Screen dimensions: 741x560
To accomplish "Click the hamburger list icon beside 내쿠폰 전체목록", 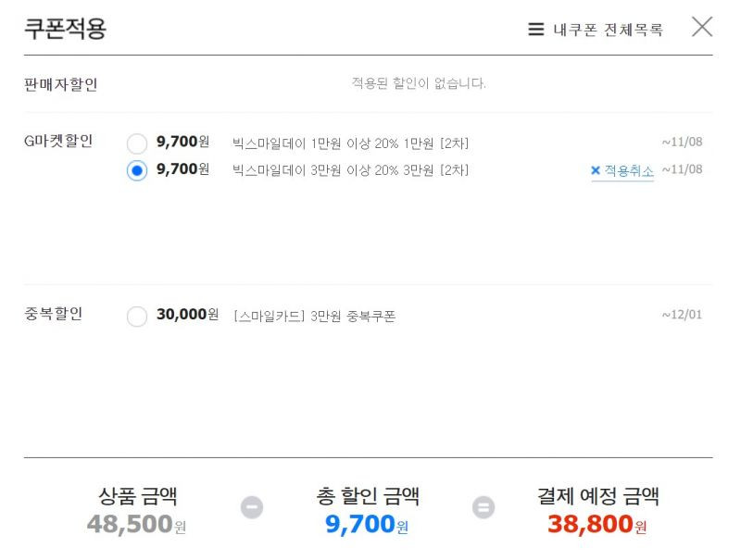I will click(535, 30).
